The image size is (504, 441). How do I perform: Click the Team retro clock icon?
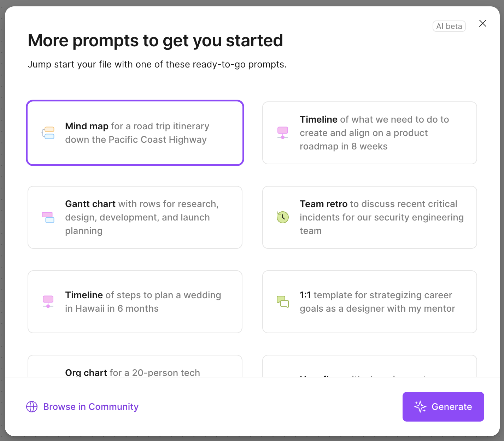(283, 217)
